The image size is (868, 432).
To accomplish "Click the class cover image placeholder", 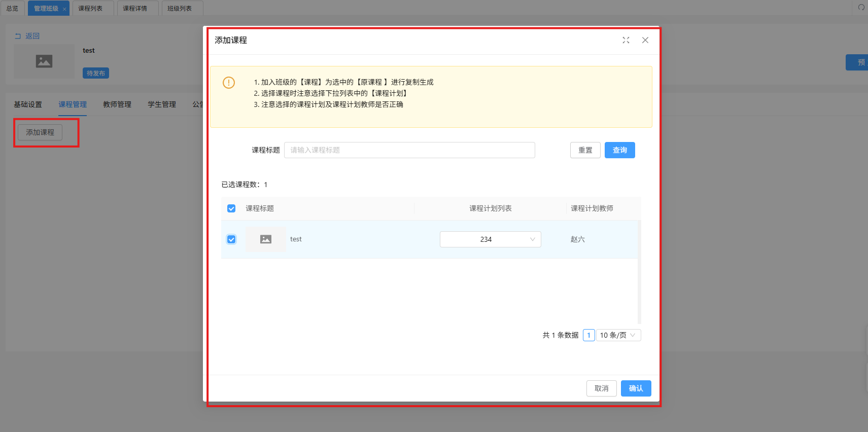I will (44, 61).
